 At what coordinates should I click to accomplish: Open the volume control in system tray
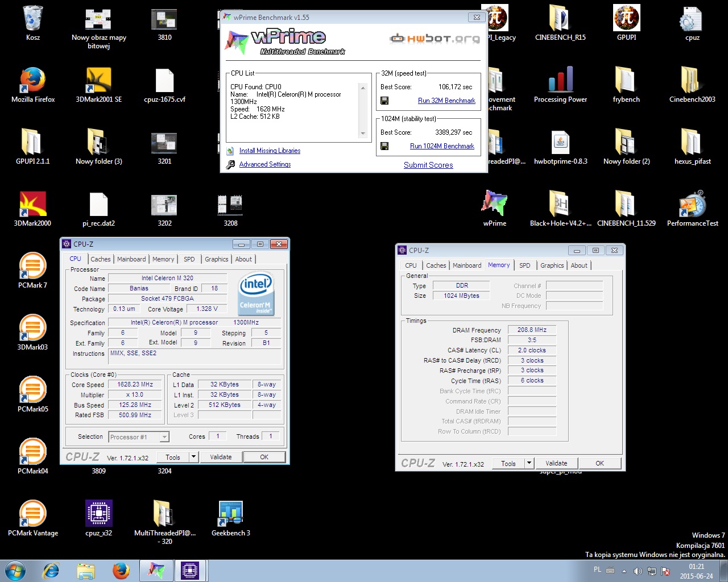point(638,571)
